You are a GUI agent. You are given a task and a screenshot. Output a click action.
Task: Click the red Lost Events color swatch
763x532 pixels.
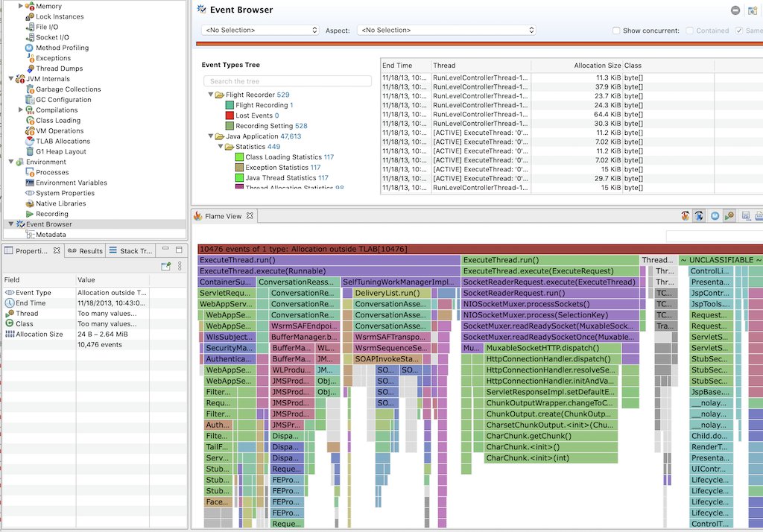pyautogui.click(x=229, y=115)
